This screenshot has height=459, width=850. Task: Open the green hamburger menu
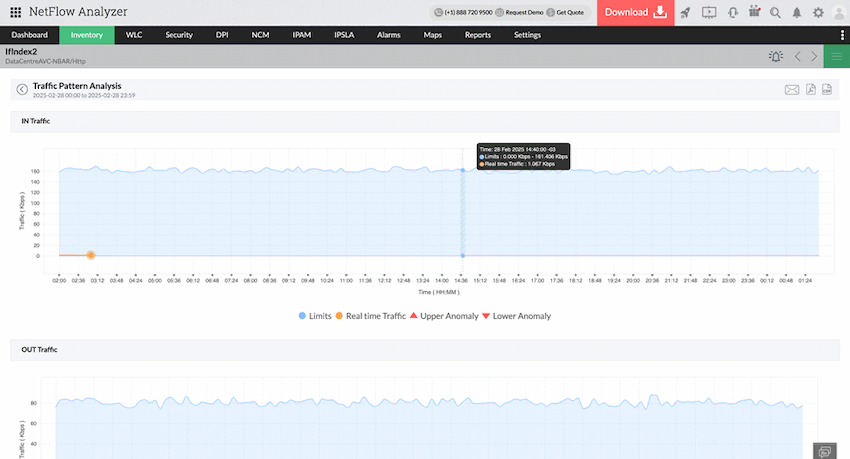(x=836, y=56)
